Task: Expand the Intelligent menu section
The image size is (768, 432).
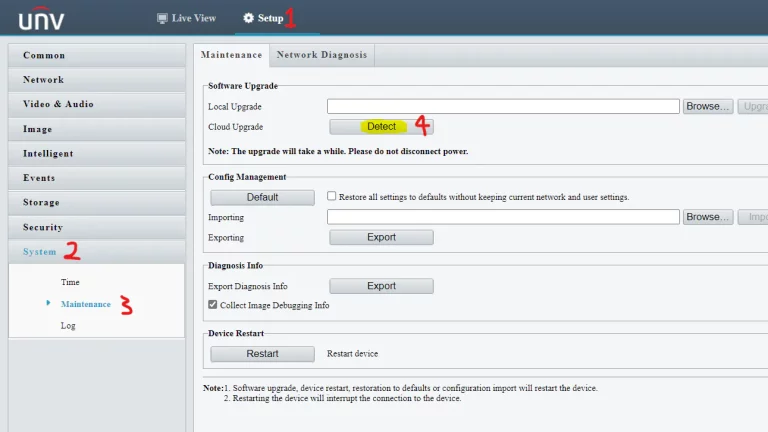Action: tap(96, 154)
